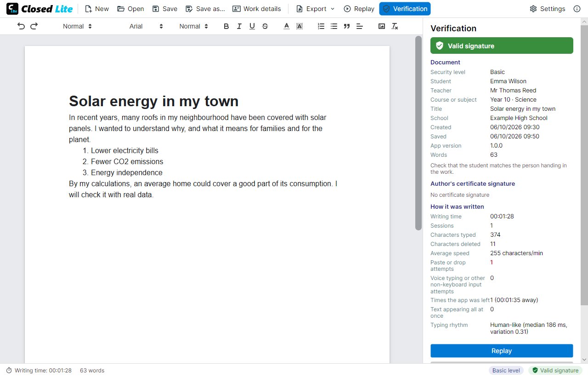Close the Verification panel via toolbar tab
Image resolution: width=588 pixels, height=377 pixels.
click(x=405, y=9)
